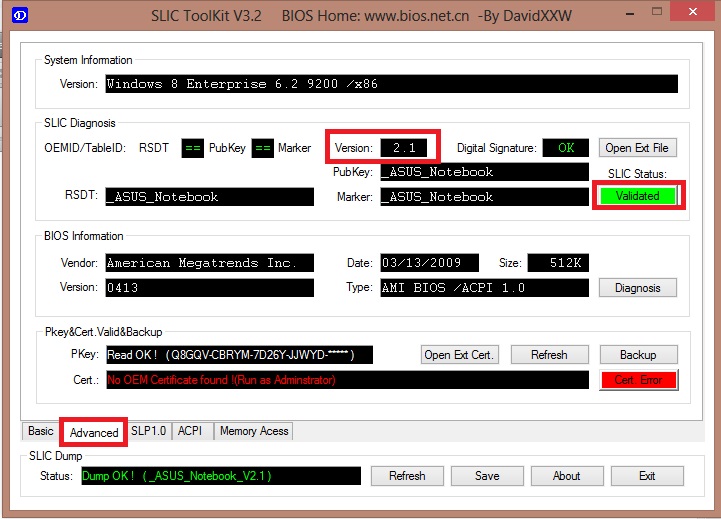Click the red Cert. Error button

(638, 380)
